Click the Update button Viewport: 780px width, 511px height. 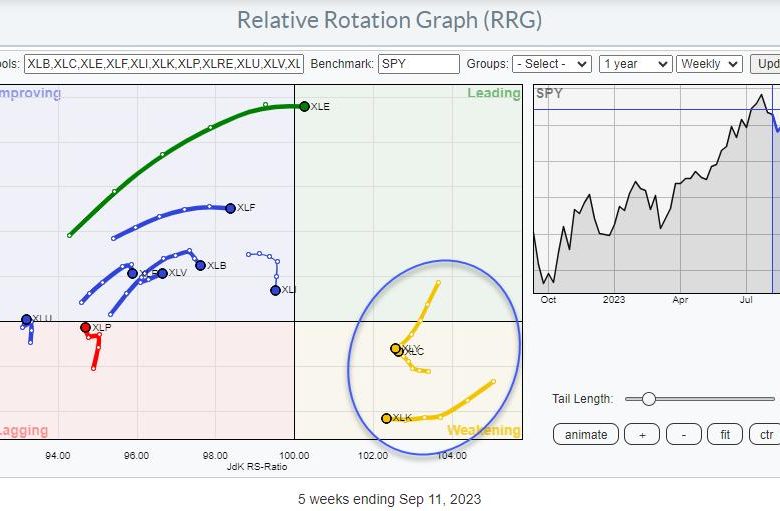pos(765,64)
